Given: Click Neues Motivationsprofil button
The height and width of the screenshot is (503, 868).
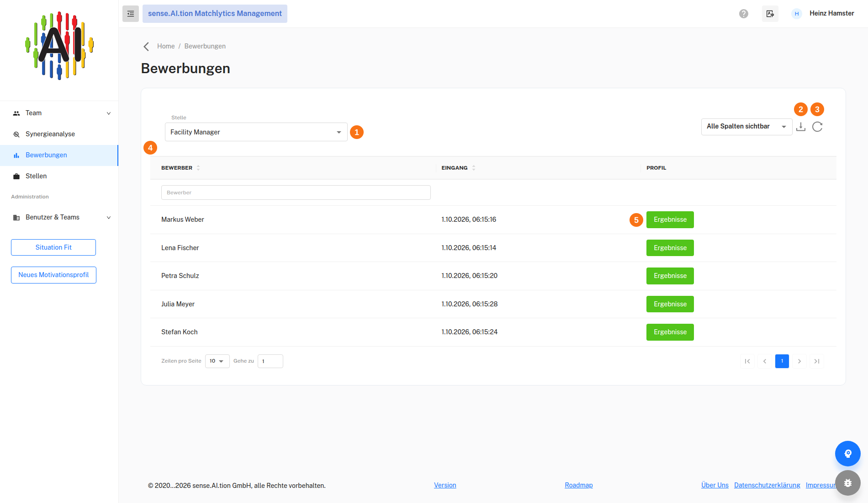Looking at the screenshot, I should pos(53,275).
